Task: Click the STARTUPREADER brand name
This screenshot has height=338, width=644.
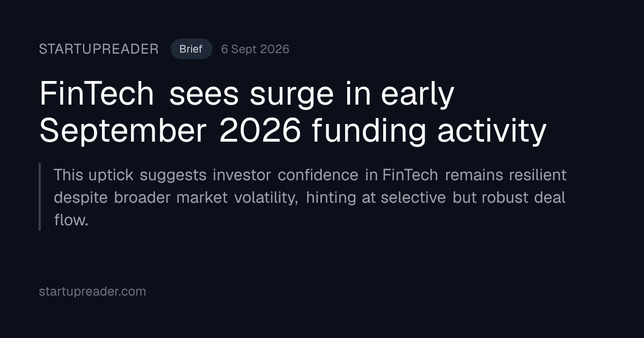Action: (99, 49)
